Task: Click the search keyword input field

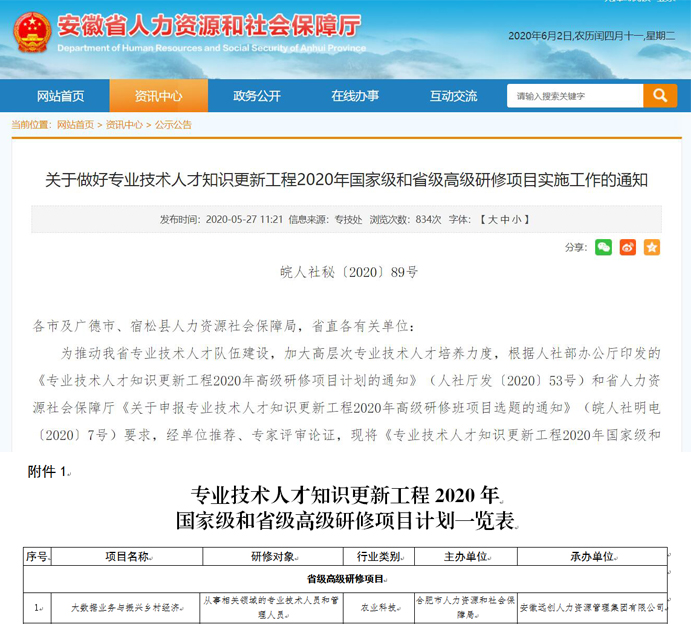Action: 574,96
